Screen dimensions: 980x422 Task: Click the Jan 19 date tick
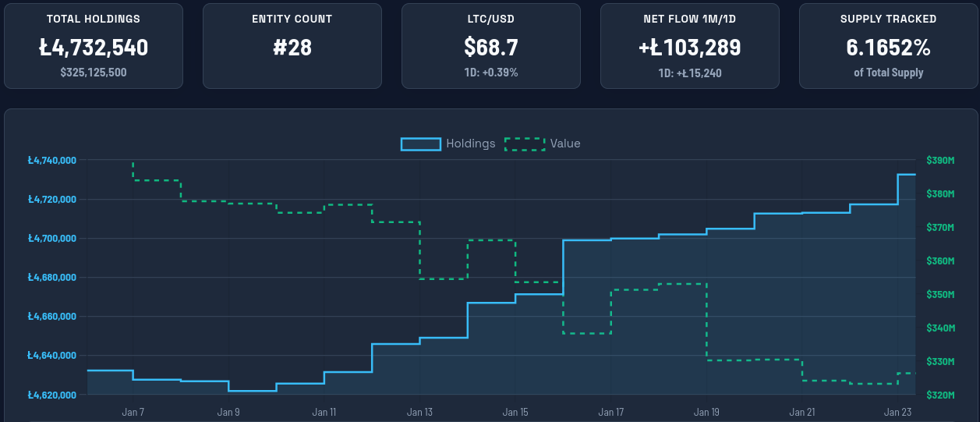point(706,412)
